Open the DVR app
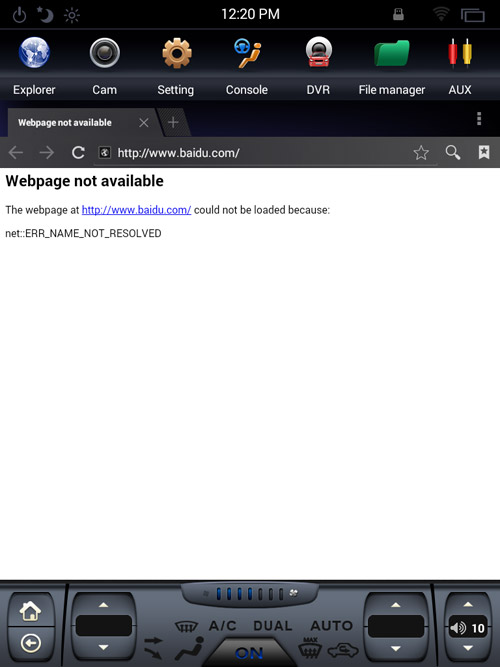The width and height of the screenshot is (500, 667). click(x=318, y=52)
